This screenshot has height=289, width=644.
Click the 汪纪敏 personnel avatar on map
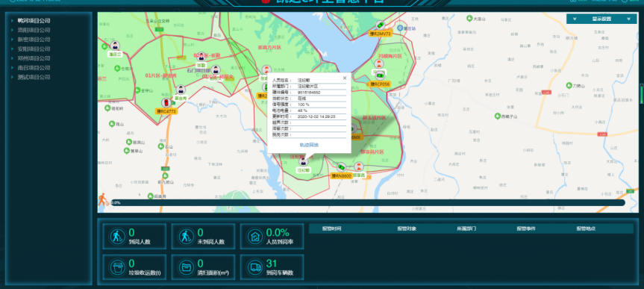click(304, 162)
